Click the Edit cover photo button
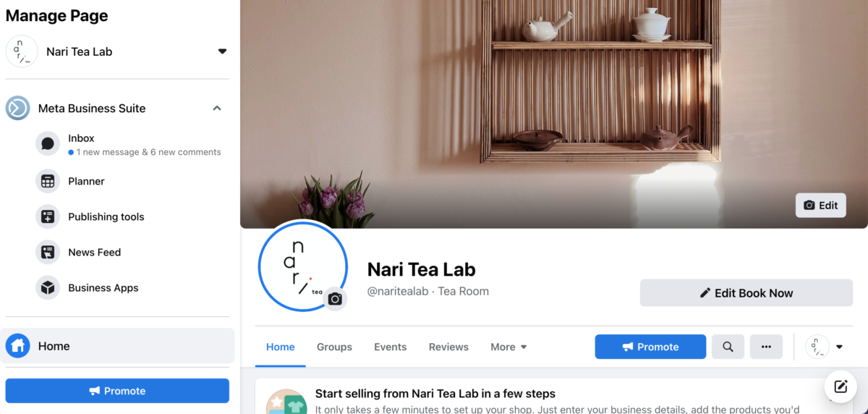This screenshot has width=868, height=414. pyautogui.click(x=821, y=206)
